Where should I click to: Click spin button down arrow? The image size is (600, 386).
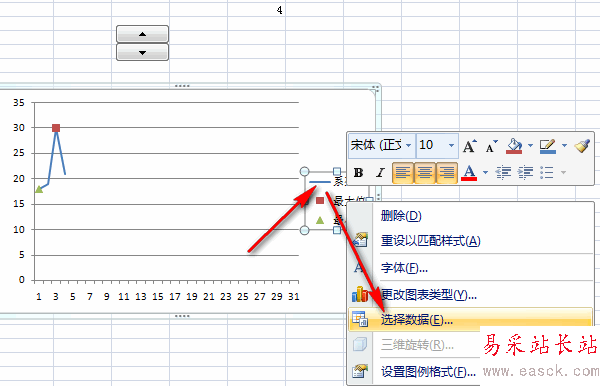coord(142,52)
